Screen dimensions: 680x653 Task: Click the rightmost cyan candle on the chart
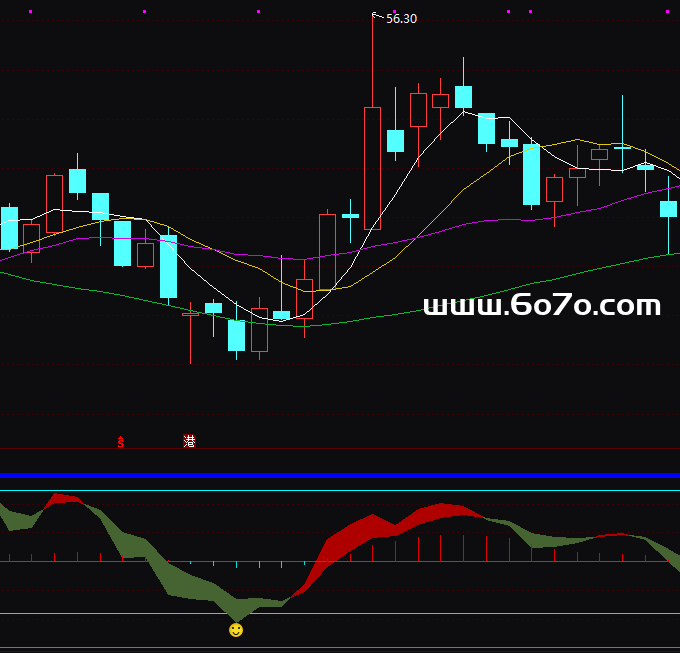(668, 209)
